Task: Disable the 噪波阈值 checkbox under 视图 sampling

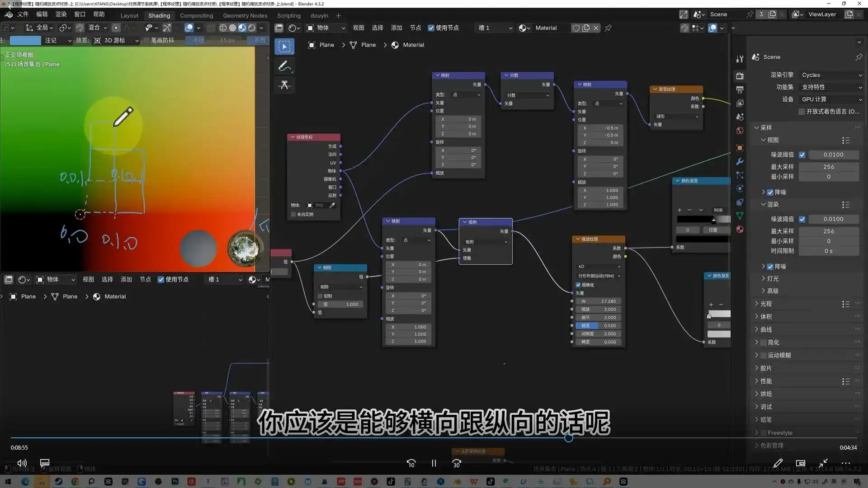Action: pos(802,155)
